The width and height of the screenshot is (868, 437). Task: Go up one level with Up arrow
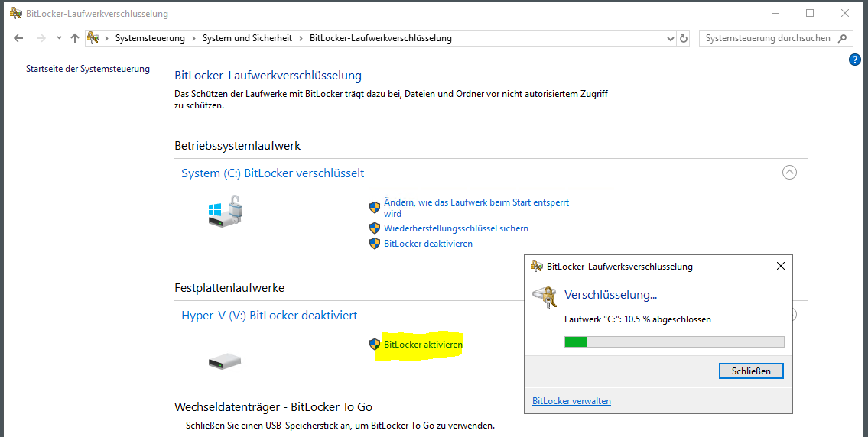pos(75,38)
